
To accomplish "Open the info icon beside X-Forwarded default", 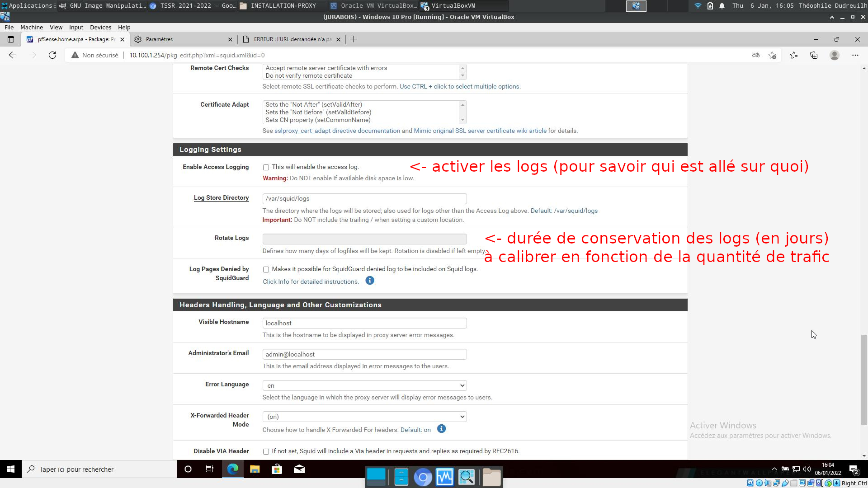I will click(441, 429).
